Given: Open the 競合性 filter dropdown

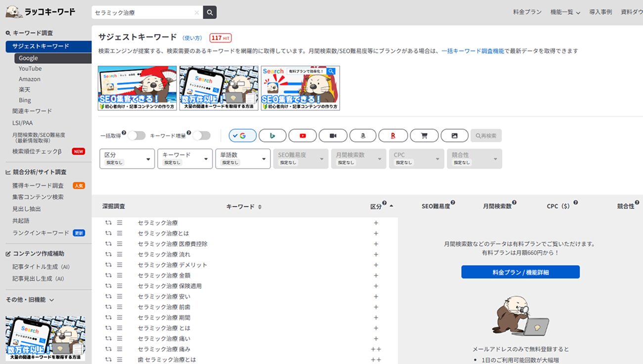Looking at the screenshot, I should click(474, 159).
